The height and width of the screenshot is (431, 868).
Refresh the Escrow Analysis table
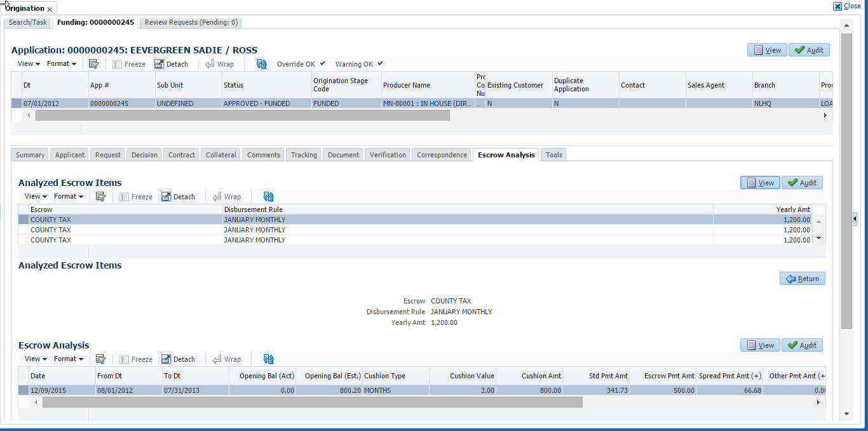(268, 359)
